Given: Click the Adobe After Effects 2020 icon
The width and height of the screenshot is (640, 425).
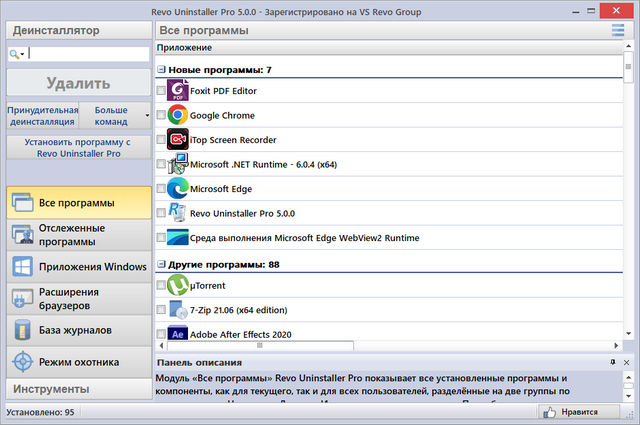Looking at the screenshot, I should (x=177, y=333).
